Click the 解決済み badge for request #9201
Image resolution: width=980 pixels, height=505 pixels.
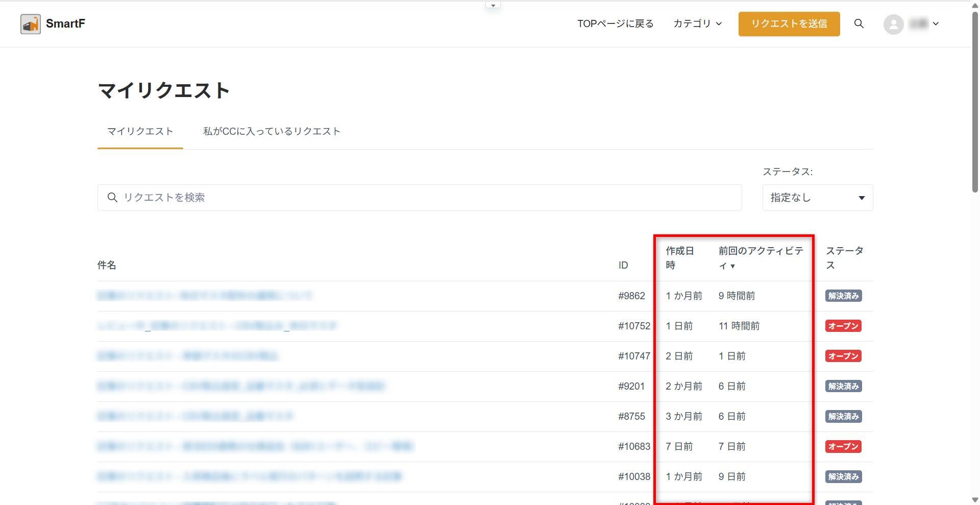coord(843,387)
